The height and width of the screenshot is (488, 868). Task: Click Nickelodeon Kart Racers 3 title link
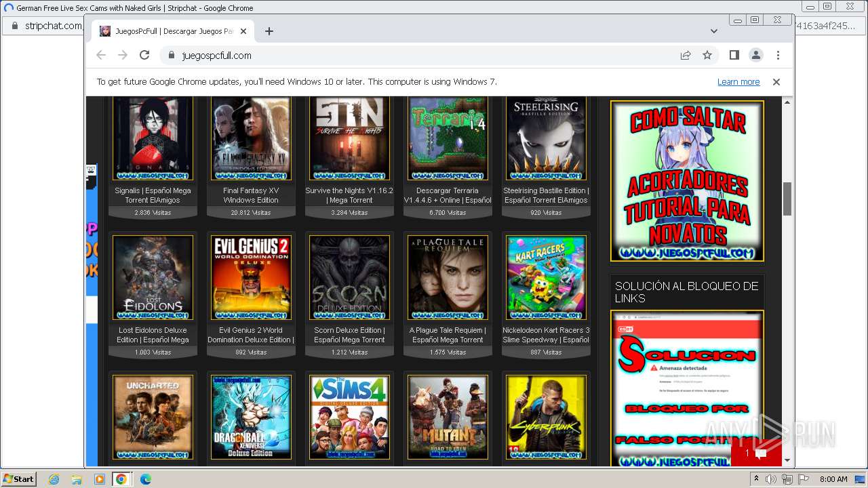[x=546, y=335]
